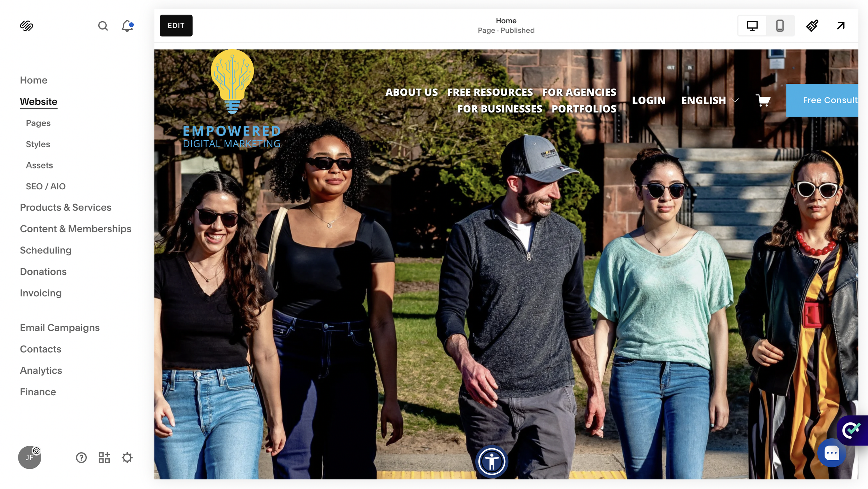Viewport: 868px width, 489px height.
Task: Click the Squarespace logo icon
Action: coord(26,26)
